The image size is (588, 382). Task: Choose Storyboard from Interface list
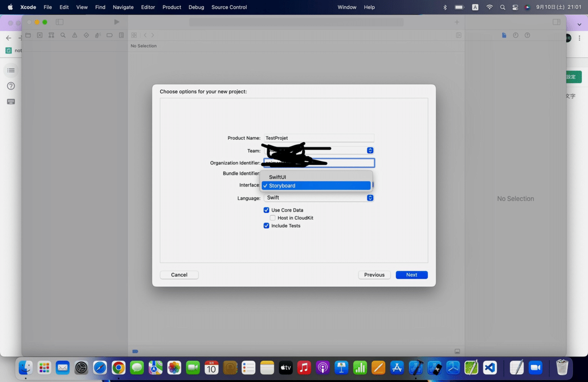point(316,186)
